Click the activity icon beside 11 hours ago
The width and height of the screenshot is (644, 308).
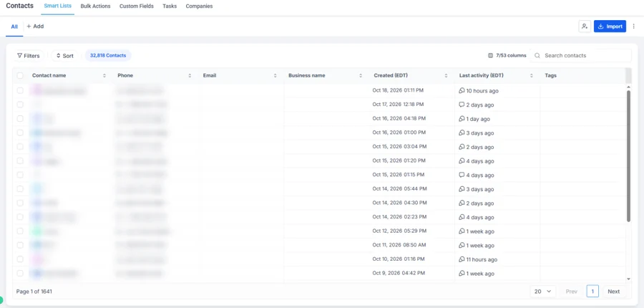tap(462, 259)
